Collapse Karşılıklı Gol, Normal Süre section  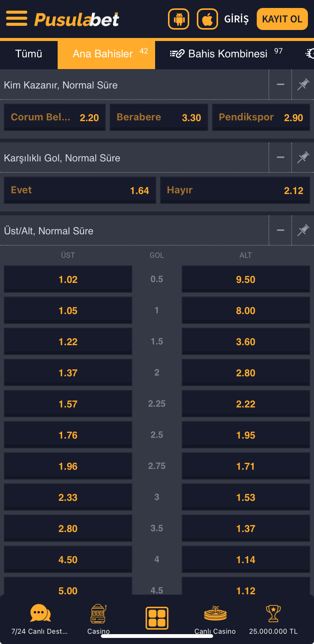point(281,157)
